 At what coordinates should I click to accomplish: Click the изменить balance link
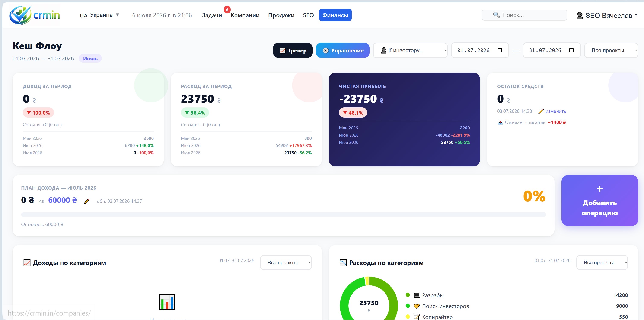coord(555,111)
